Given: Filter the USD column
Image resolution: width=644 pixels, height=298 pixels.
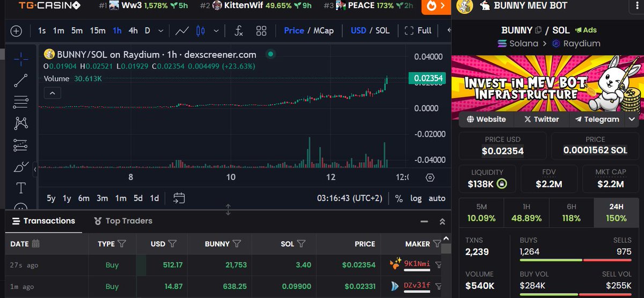Looking at the screenshot, I should click(172, 244).
